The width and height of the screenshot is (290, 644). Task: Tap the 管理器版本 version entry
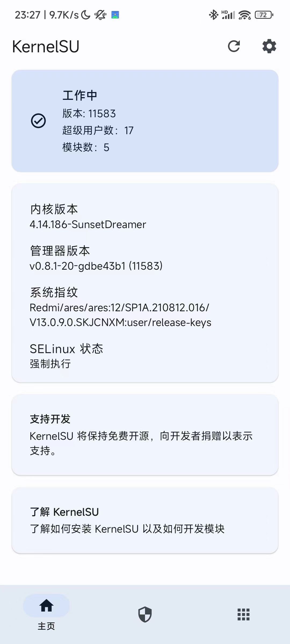96,258
